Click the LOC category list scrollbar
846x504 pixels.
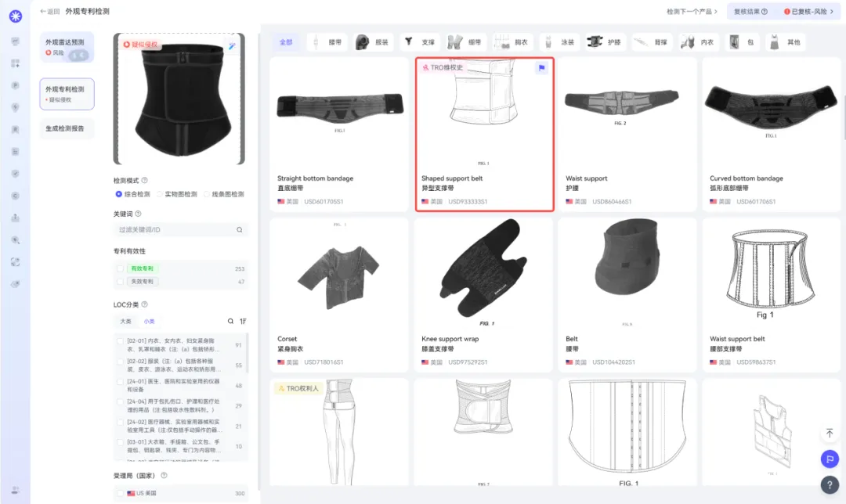(x=247, y=353)
